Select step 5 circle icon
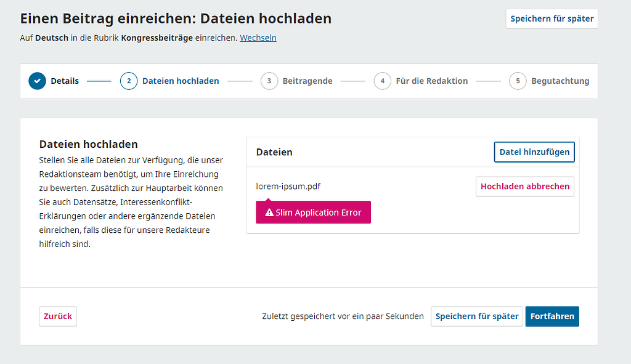 pos(518,81)
